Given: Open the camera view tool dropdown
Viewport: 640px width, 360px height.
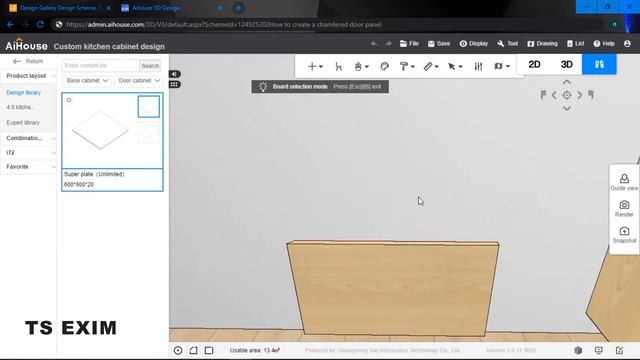Looking at the screenshot, I should click(x=502, y=66).
